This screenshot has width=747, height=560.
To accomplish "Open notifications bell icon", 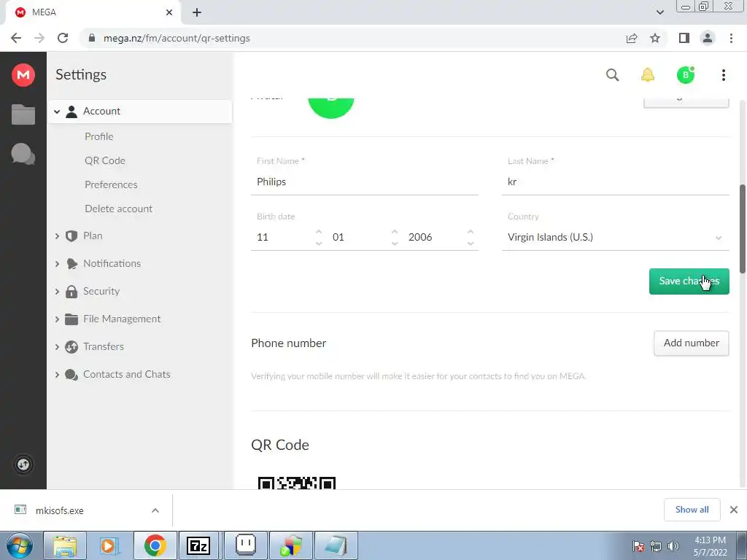I will [648, 75].
